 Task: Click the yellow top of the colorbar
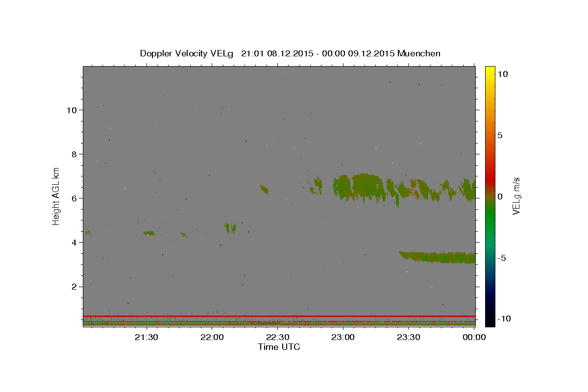coord(490,70)
